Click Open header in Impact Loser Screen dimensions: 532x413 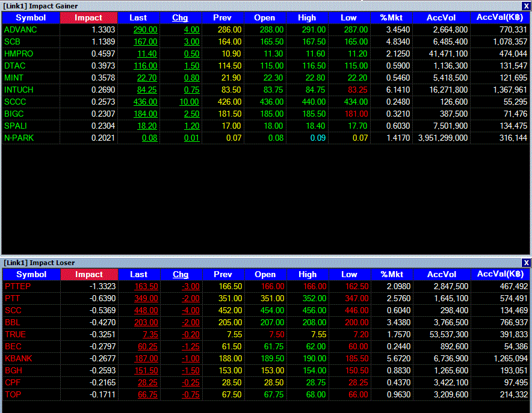[x=265, y=274]
